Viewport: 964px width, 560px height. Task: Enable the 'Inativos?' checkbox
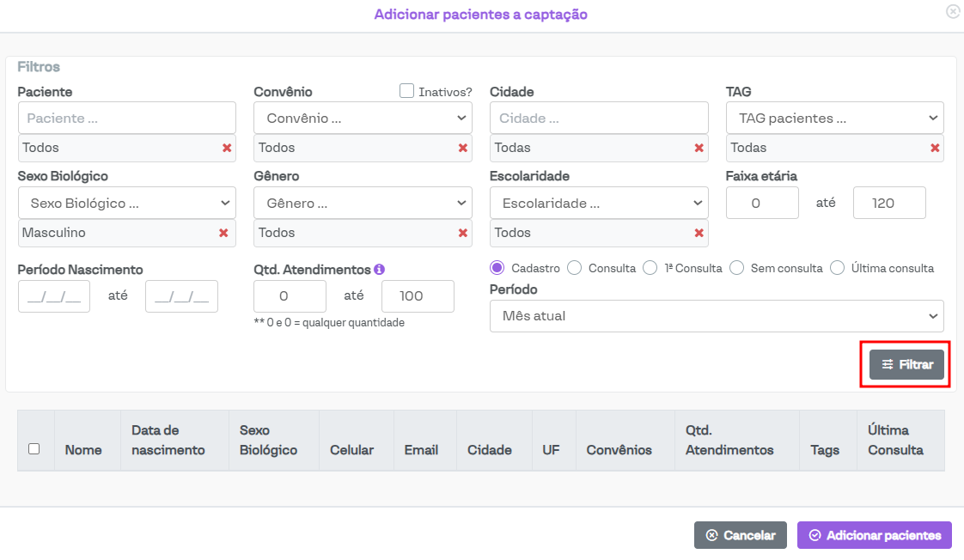click(407, 91)
